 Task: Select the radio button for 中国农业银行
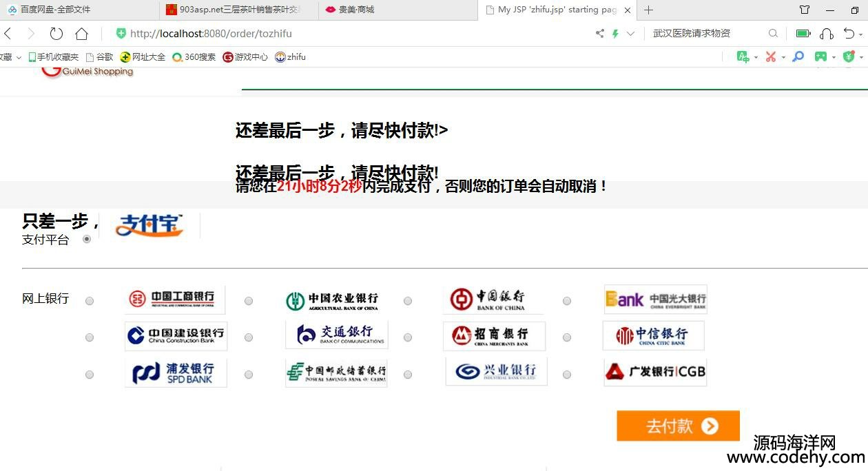click(249, 301)
